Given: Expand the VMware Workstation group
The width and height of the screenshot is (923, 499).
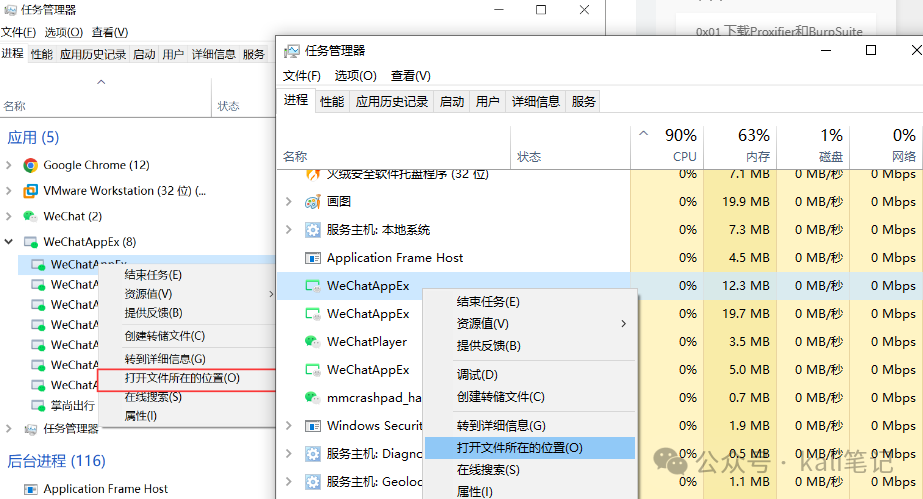Looking at the screenshot, I should click(x=9, y=191).
